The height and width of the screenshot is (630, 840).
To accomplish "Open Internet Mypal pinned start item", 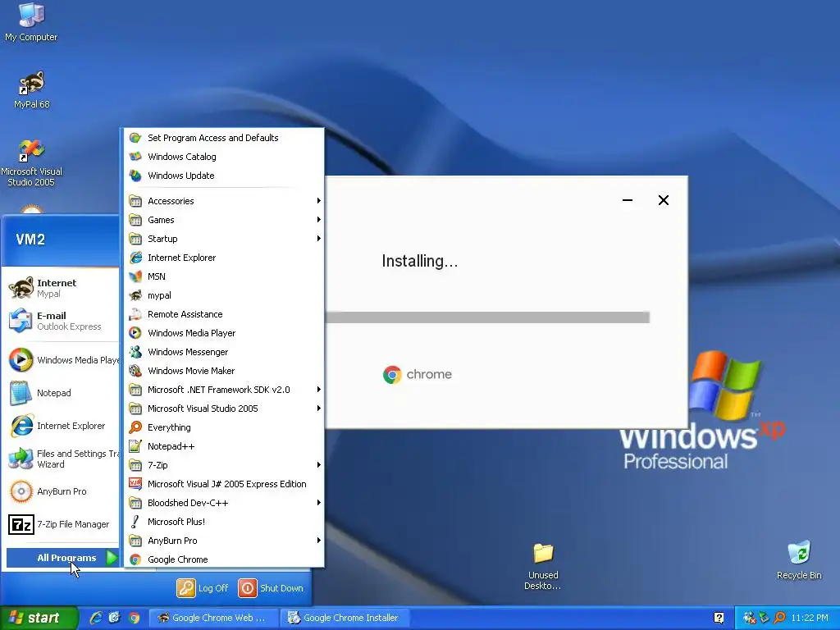I will click(60, 288).
